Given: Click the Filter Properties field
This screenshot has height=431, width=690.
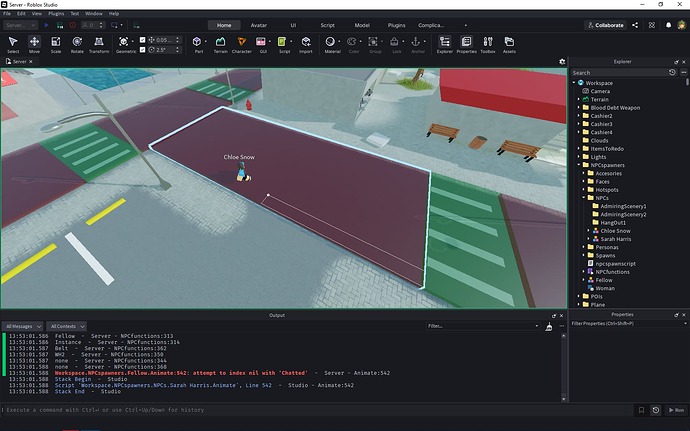Looking at the screenshot, I should pos(627,324).
